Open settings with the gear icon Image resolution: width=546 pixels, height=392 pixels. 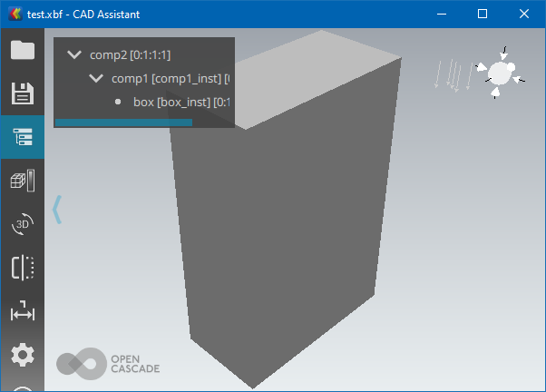coord(22,355)
